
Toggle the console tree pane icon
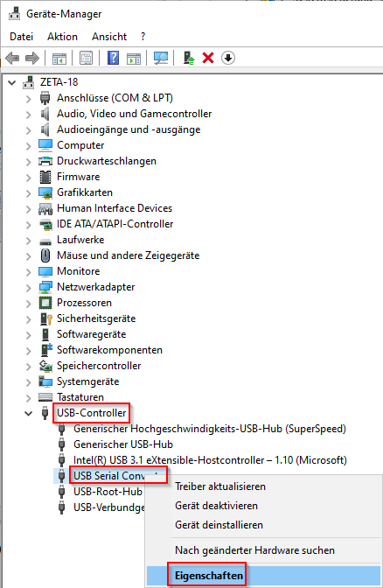tap(59, 59)
